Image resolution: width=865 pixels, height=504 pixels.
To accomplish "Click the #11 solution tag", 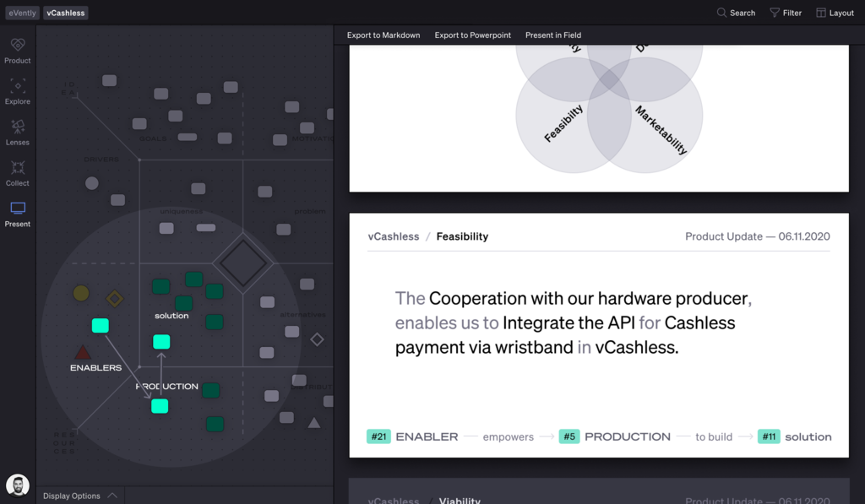I will tap(770, 436).
